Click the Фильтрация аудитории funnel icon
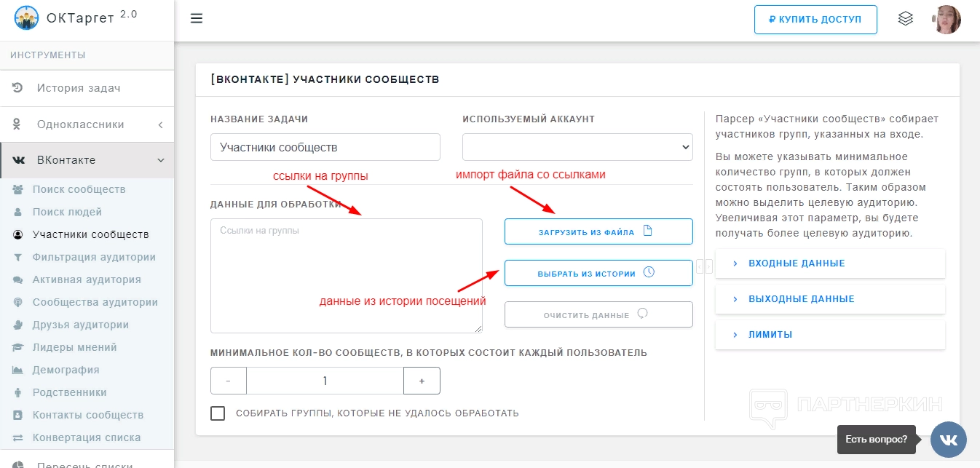 18,257
